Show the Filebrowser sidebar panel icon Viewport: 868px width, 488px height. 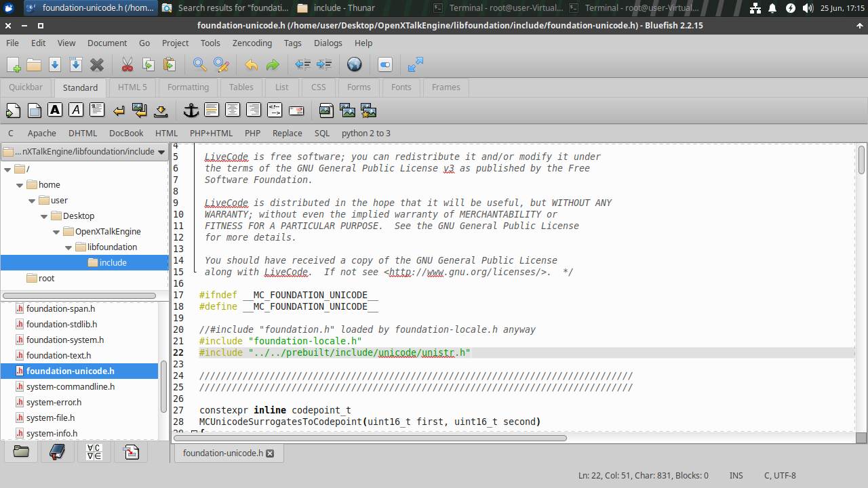(x=21, y=452)
